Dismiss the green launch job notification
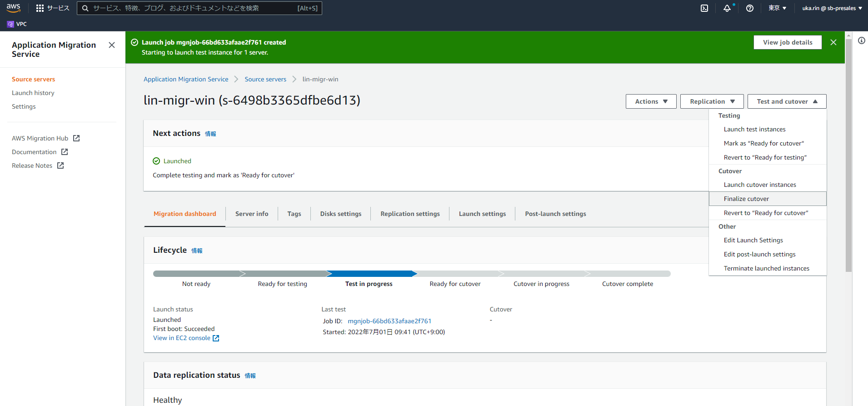 [x=833, y=42]
